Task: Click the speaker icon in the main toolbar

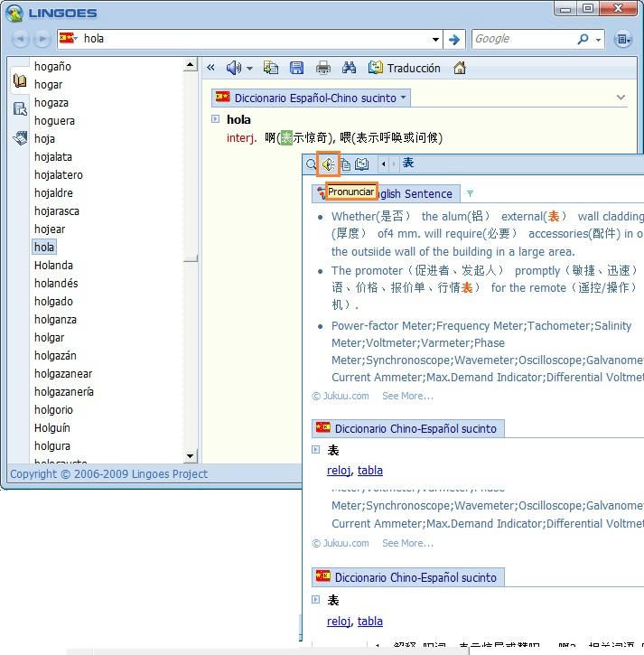Action: [233, 68]
